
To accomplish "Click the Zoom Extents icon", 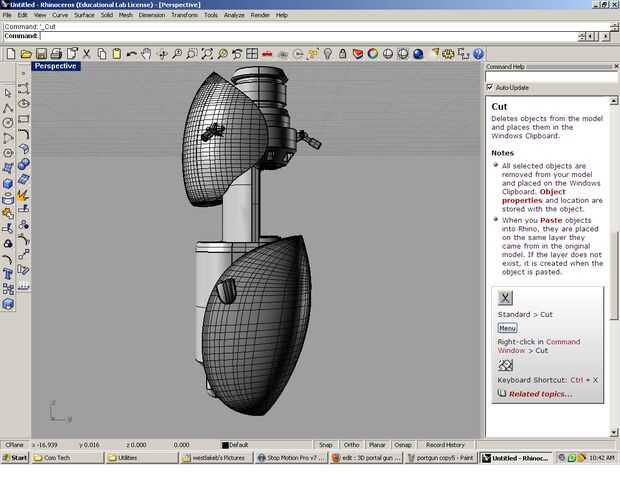I will [x=207, y=54].
